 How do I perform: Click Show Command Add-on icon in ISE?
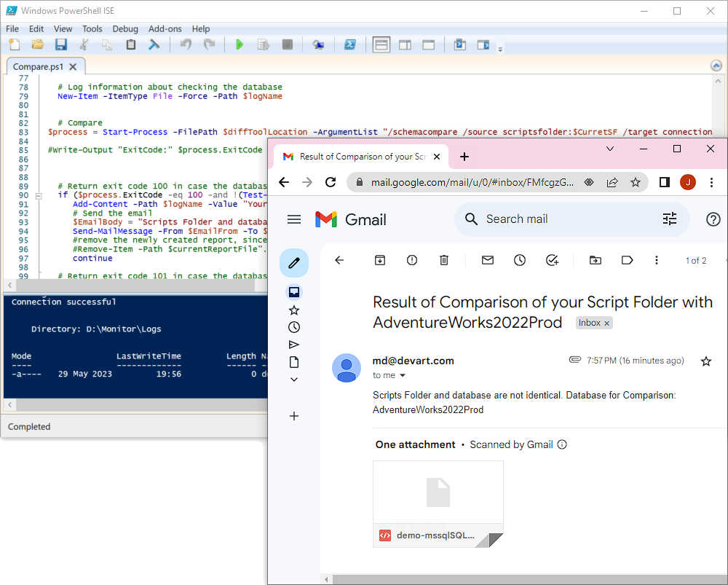coord(483,44)
